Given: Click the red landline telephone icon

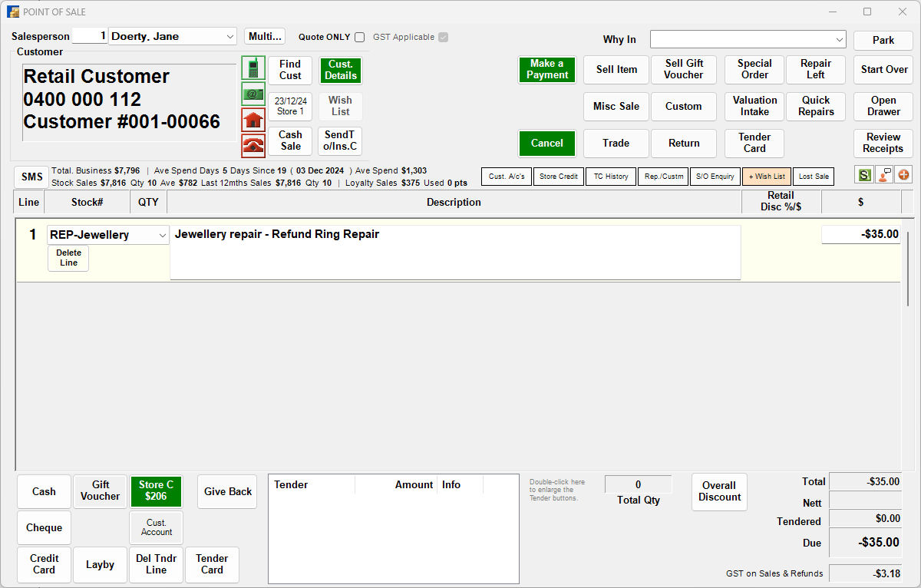Looking at the screenshot, I should (253, 145).
